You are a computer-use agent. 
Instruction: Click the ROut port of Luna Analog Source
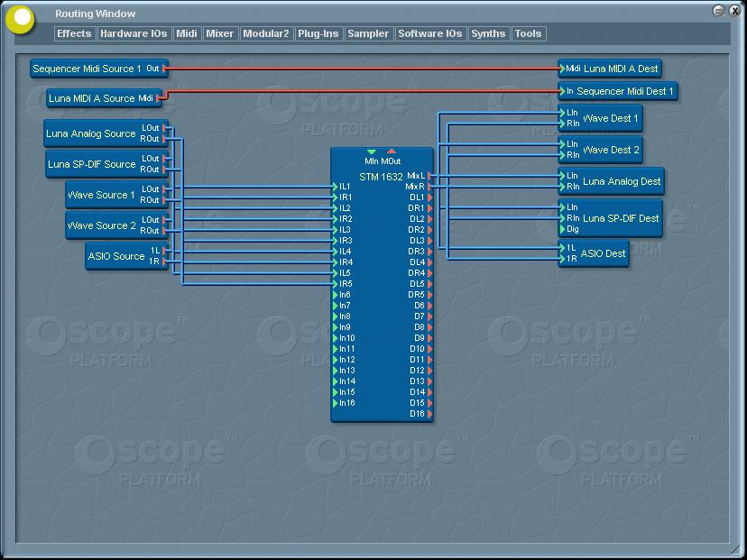click(164, 139)
